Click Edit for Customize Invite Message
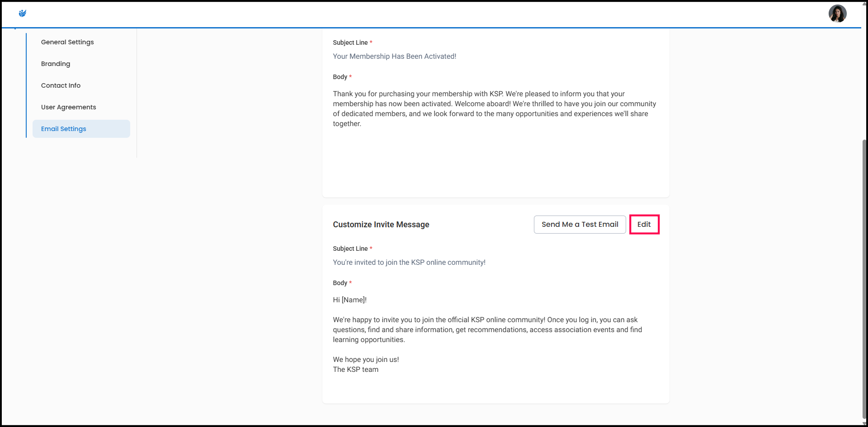The image size is (868, 427). click(644, 225)
